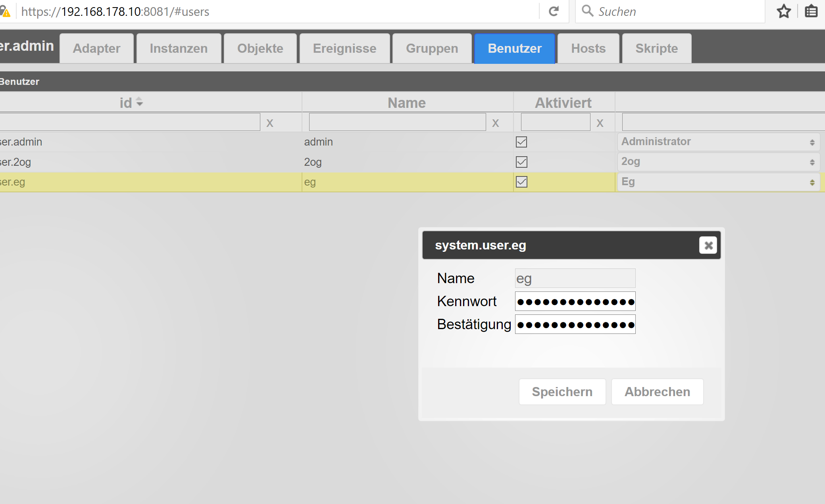825x504 pixels.
Task: Close the system.user.eg dialog
Action: click(x=708, y=245)
